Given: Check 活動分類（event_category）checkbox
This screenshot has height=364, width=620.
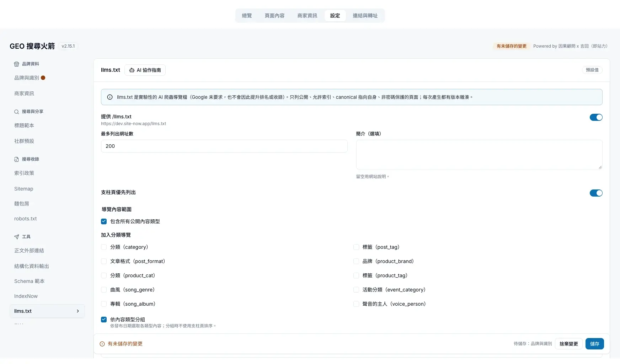Looking at the screenshot, I should [356, 290].
